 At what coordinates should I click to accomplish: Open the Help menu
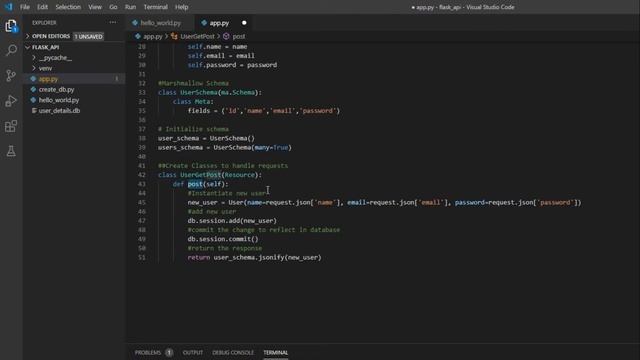pos(182,7)
